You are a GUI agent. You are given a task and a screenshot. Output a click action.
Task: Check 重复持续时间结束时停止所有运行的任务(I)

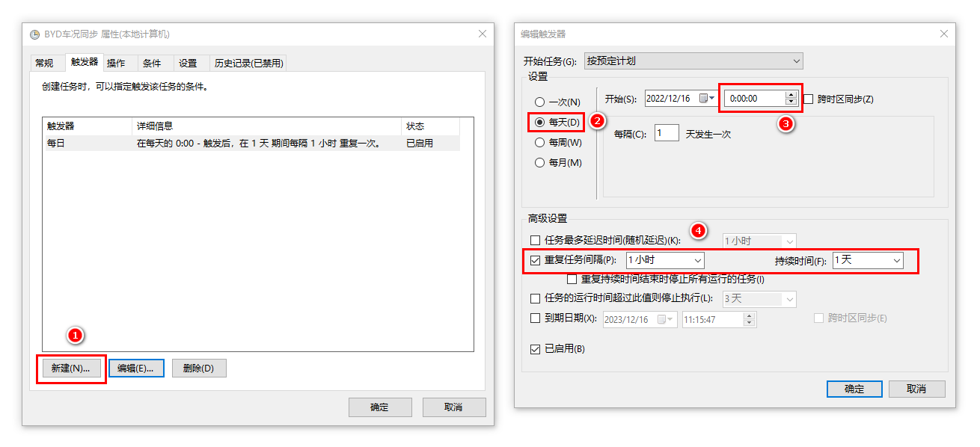pyautogui.click(x=572, y=279)
